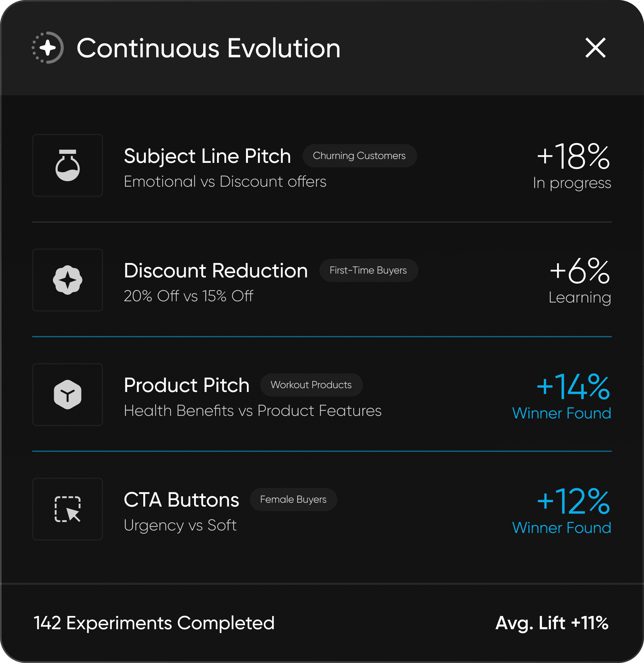Click the flask icon for Subject Line Pitch
This screenshot has width=644, height=663.
click(68, 165)
